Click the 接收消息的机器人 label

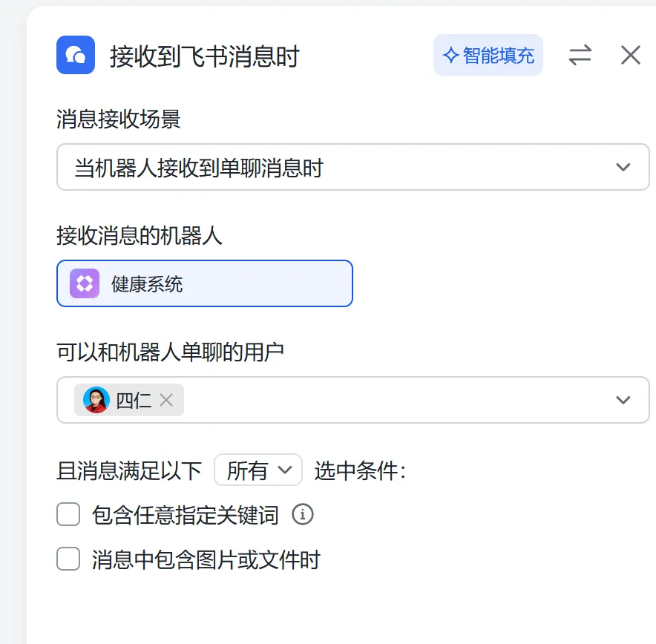(140, 236)
